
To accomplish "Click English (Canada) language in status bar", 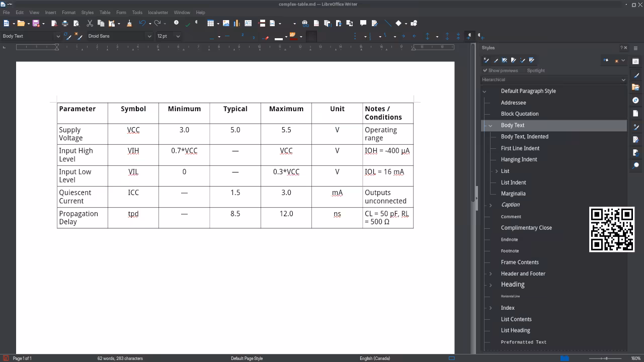I will (x=374, y=358).
